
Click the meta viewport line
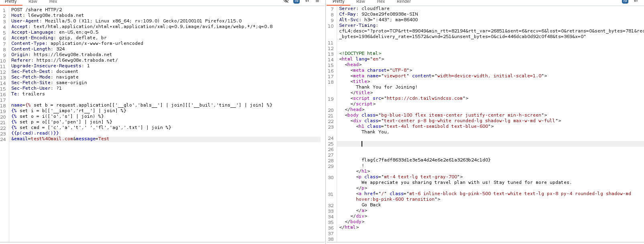pos(449,76)
